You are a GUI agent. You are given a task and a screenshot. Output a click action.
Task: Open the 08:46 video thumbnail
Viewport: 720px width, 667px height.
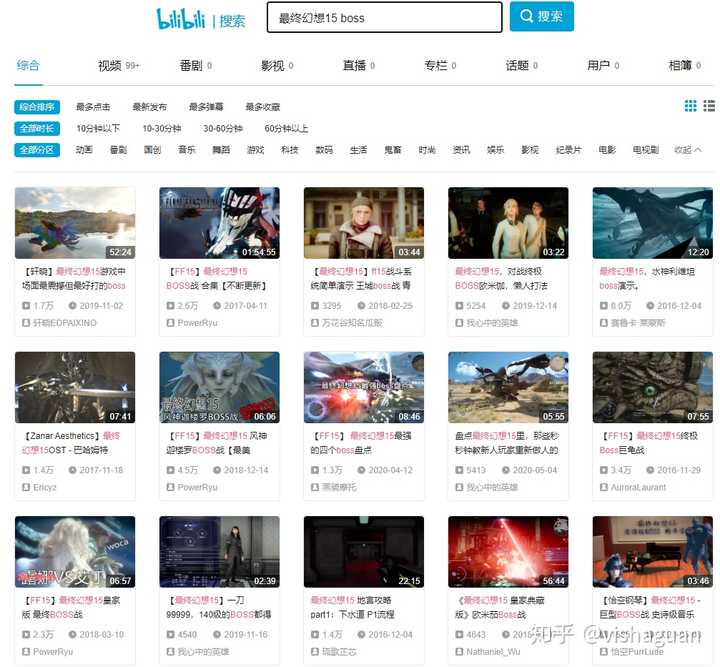point(364,387)
